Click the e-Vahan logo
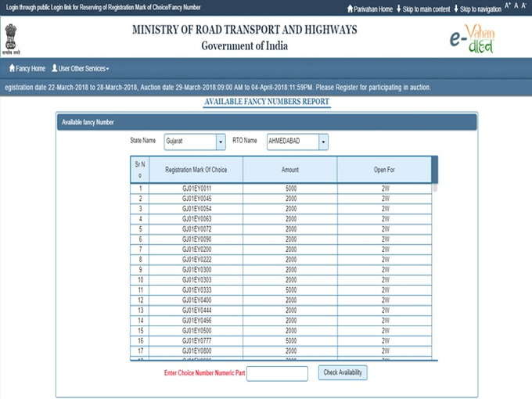The height and width of the screenshot is (399, 532). (472, 37)
